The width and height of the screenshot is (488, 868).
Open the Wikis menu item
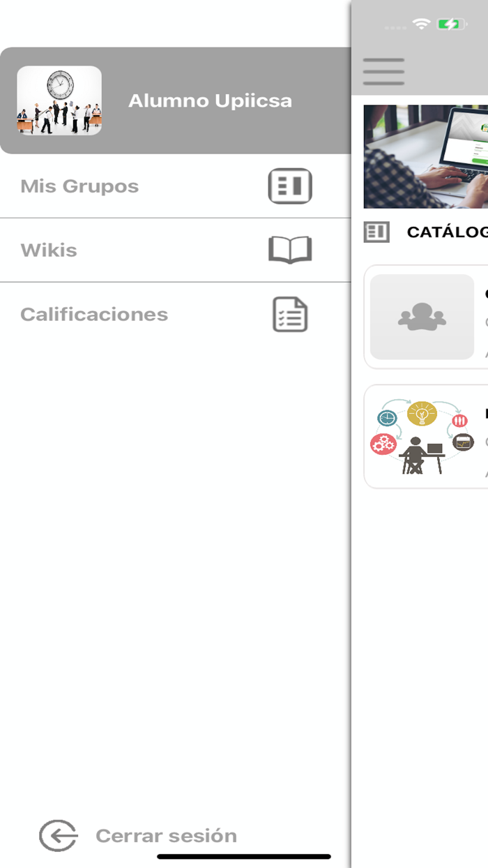(175, 250)
